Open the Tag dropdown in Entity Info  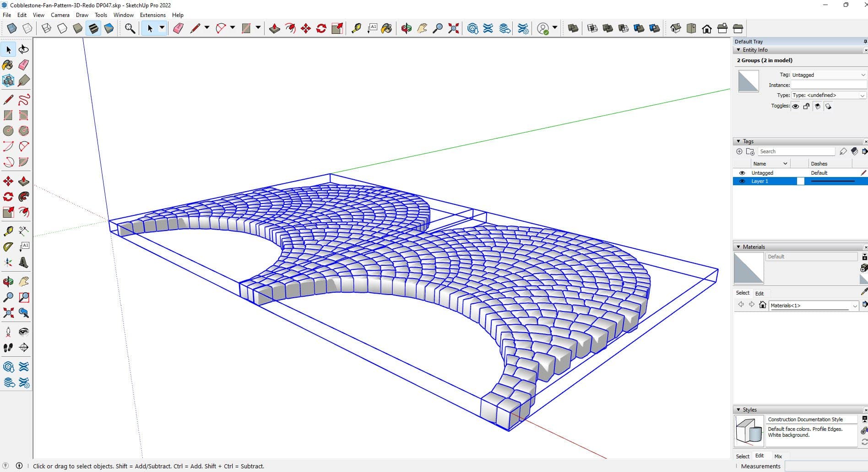pyautogui.click(x=863, y=75)
